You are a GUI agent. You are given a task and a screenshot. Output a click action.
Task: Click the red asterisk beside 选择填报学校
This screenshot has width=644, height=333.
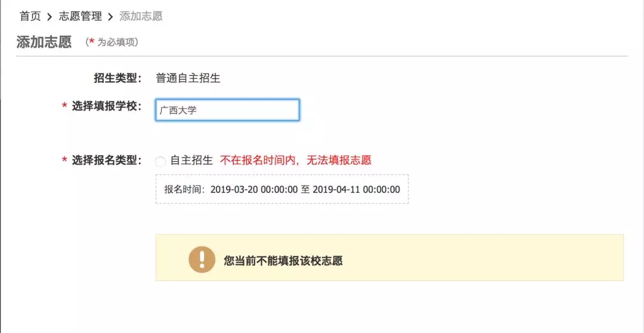pyautogui.click(x=64, y=106)
